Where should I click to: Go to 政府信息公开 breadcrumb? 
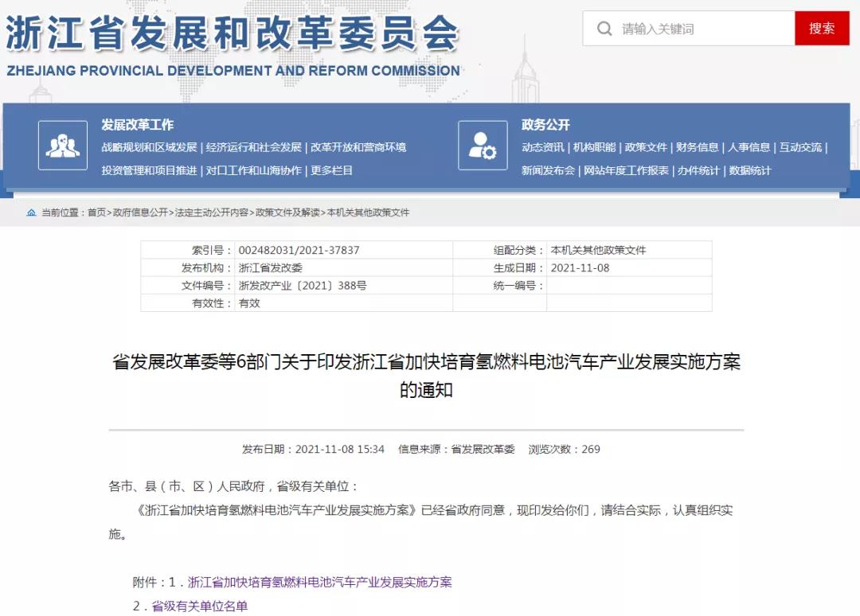pyautogui.click(x=140, y=212)
